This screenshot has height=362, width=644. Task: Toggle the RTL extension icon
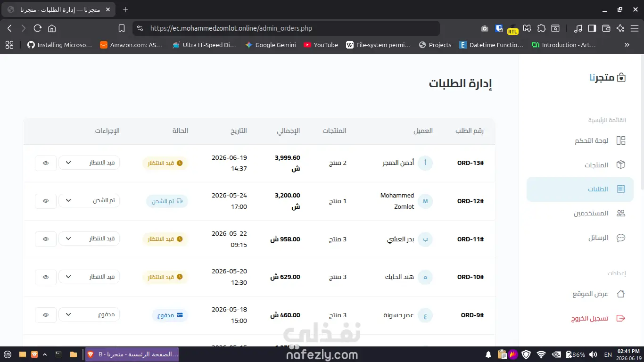click(x=512, y=29)
